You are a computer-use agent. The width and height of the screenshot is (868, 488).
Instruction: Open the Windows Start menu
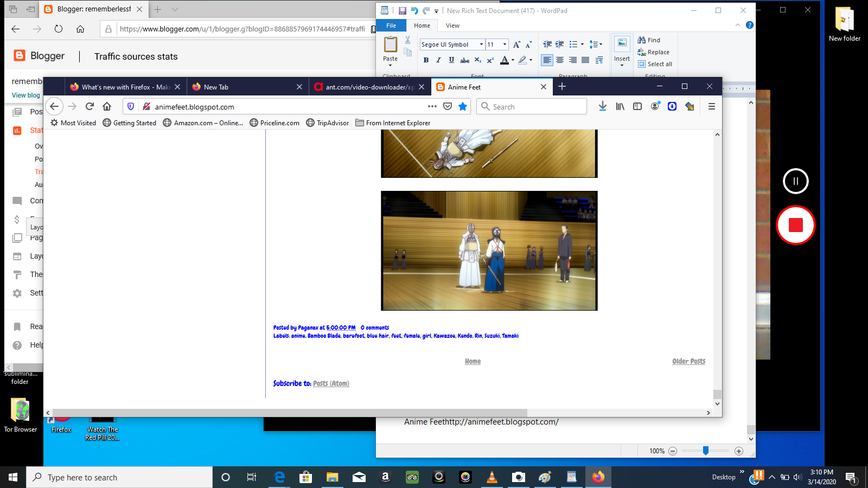13,477
